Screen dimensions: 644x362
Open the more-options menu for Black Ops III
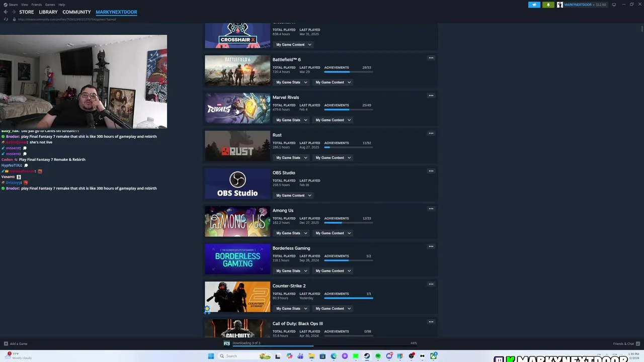click(431, 322)
